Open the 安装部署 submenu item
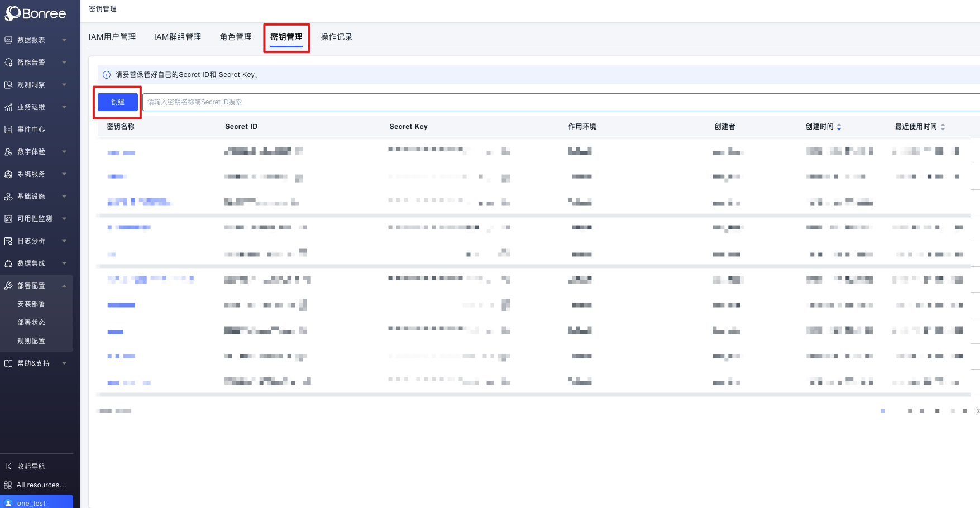 [x=31, y=304]
